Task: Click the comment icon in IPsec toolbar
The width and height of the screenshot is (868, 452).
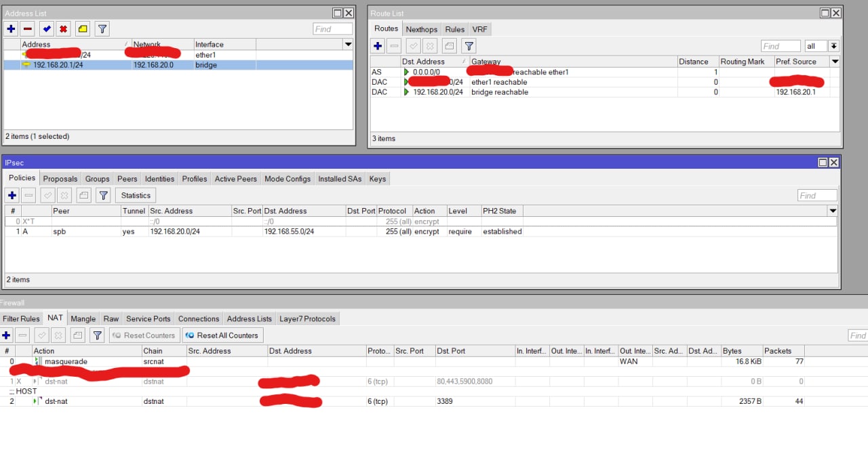Action: click(83, 195)
